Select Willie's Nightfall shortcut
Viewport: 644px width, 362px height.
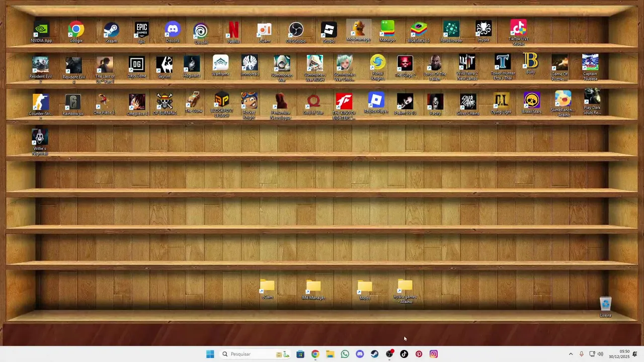40,142
